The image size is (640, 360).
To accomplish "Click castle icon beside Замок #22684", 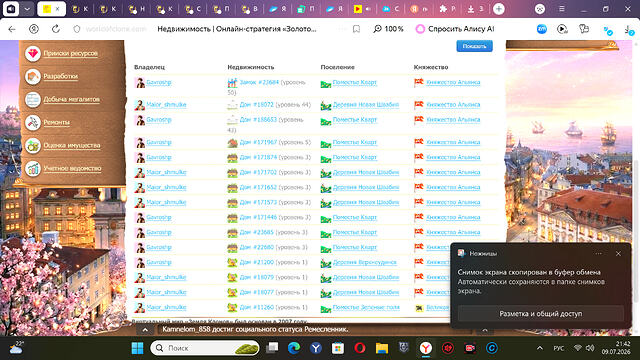I will tap(232, 83).
